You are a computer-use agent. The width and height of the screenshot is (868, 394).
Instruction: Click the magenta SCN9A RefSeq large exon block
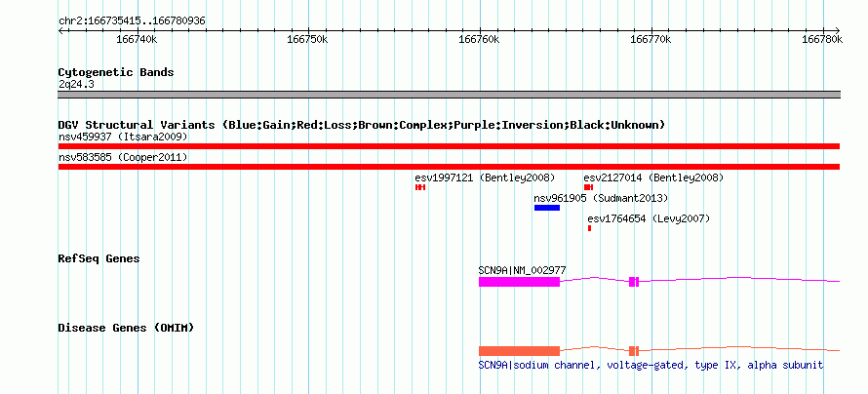click(519, 282)
